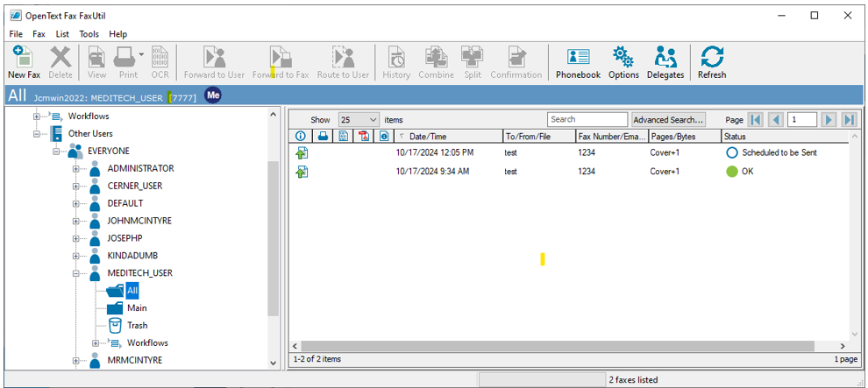The height and width of the screenshot is (388, 868).
Task: Expand the ADMINISTRATOR user
Action: (75, 168)
